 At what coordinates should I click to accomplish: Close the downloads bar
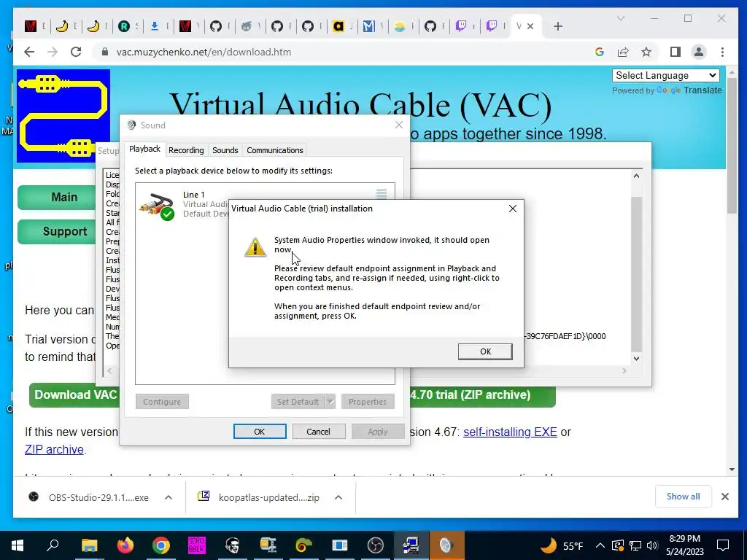tap(724, 497)
